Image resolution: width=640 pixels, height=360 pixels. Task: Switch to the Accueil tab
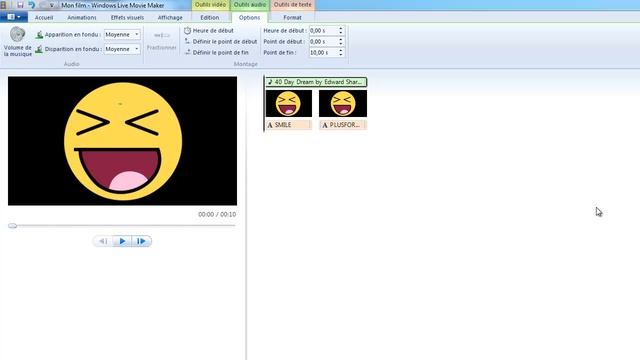click(x=44, y=18)
